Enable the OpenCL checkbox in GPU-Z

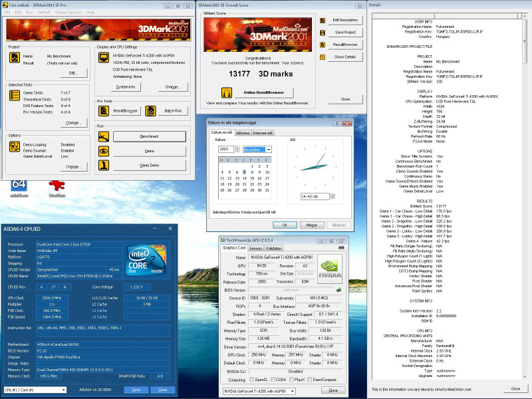(x=252, y=380)
